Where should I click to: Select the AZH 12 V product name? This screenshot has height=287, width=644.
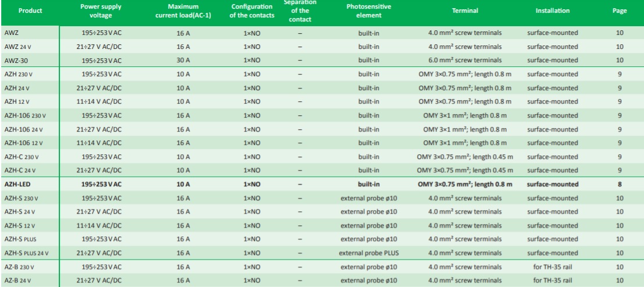[17, 101]
